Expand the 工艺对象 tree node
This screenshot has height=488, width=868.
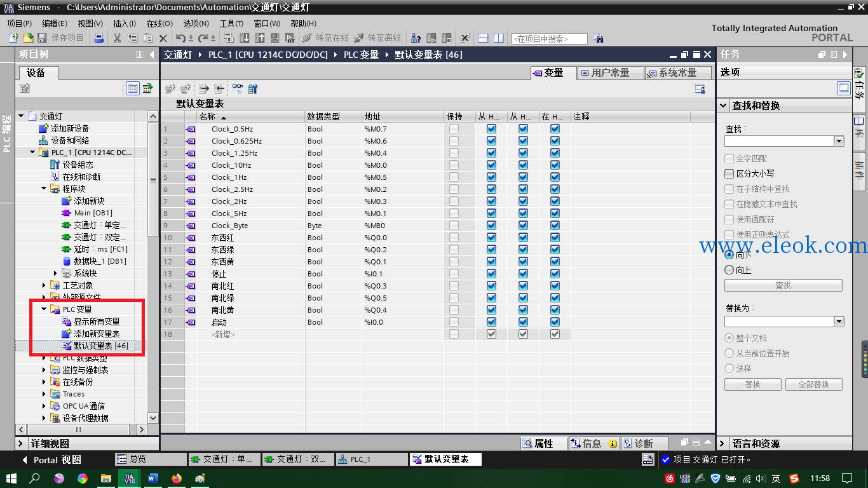(44, 285)
